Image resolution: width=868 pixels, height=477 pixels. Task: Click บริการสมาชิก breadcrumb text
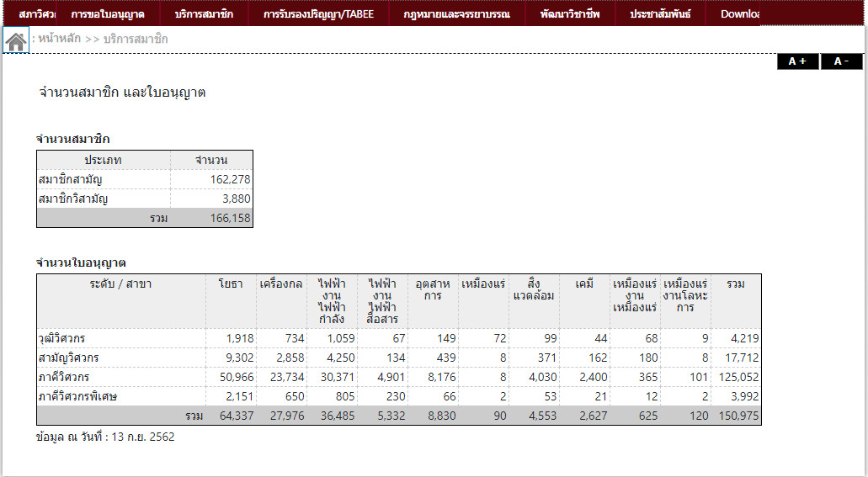pyautogui.click(x=136, y=39)
